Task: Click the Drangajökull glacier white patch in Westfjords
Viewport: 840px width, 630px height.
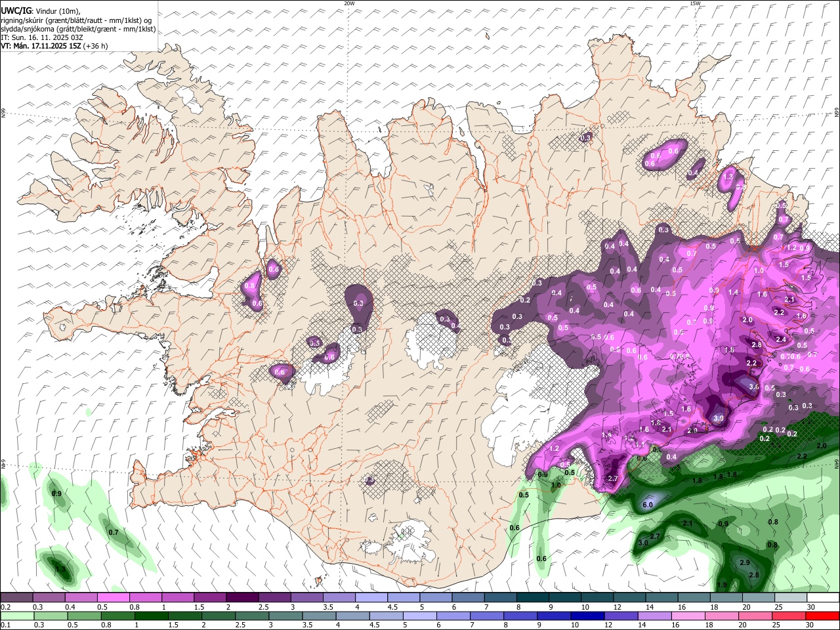Action: tap(191, 100)
